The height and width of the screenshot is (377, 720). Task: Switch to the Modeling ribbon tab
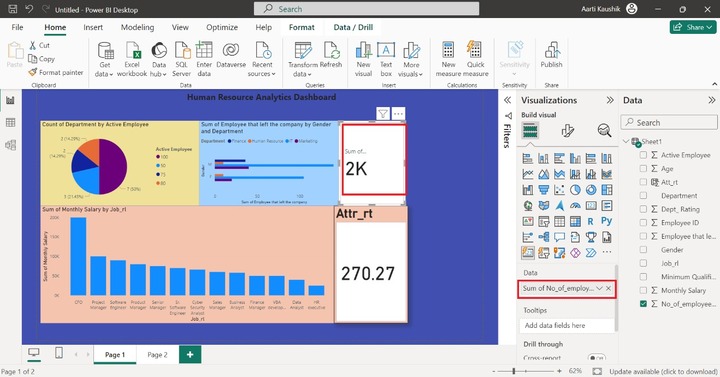[x=137, y=27]
